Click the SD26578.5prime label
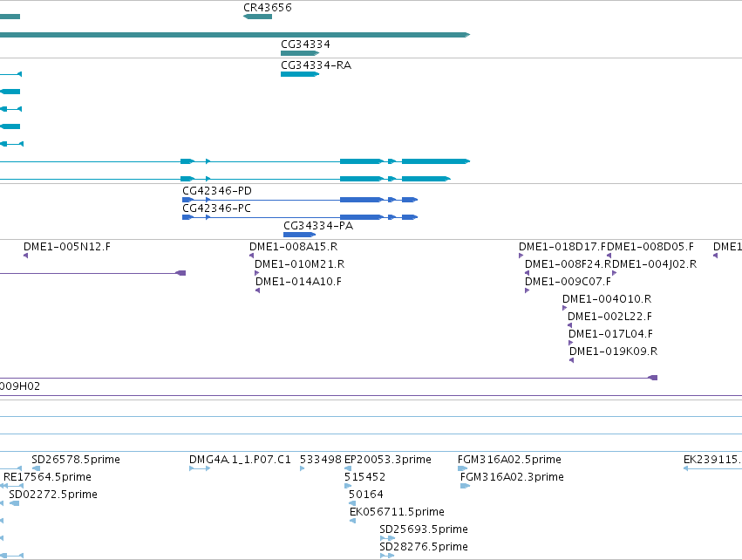This screenshot has height=560, width=742. (76, 460)
